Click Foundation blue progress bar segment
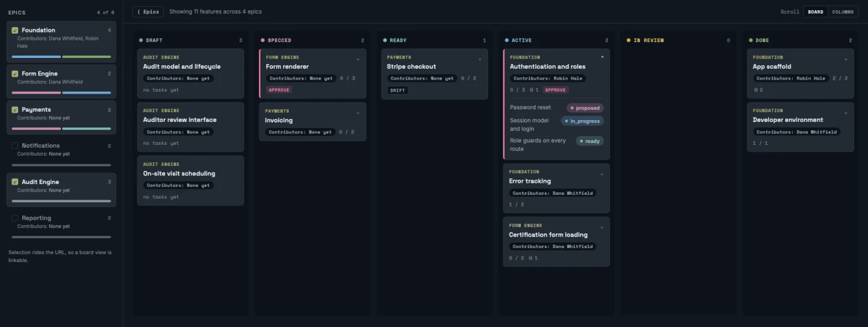 [36, 57]
